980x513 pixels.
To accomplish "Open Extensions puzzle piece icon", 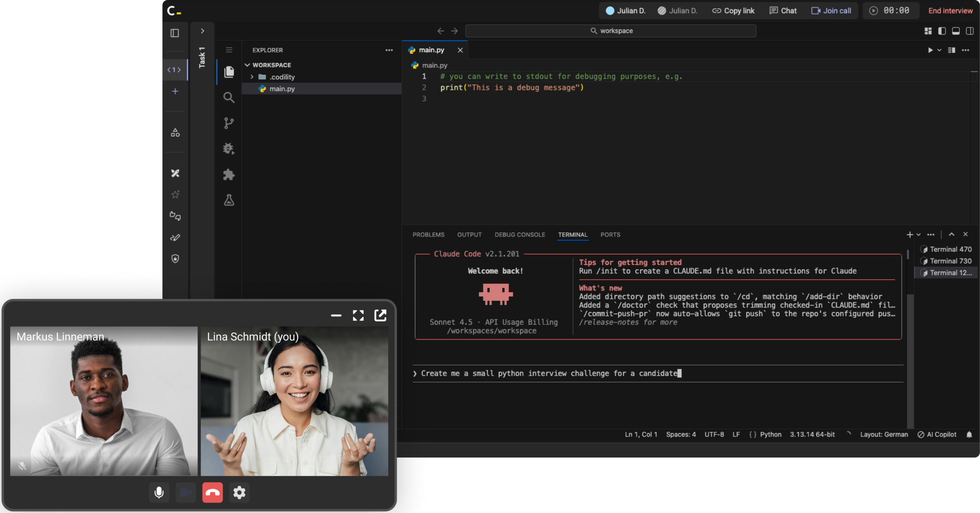I will coord(229,174).
